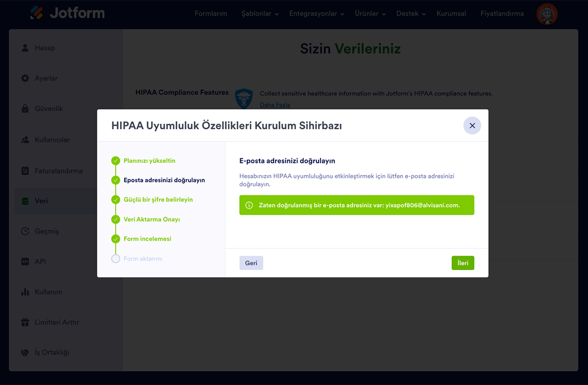
Task: Click the green İleri button
Action: coord(463,263)
